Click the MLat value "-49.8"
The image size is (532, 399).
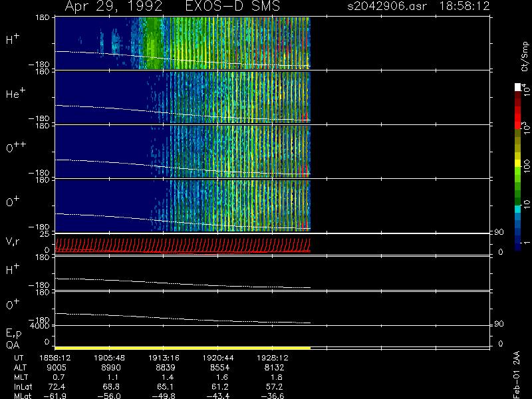click(164, 396)
